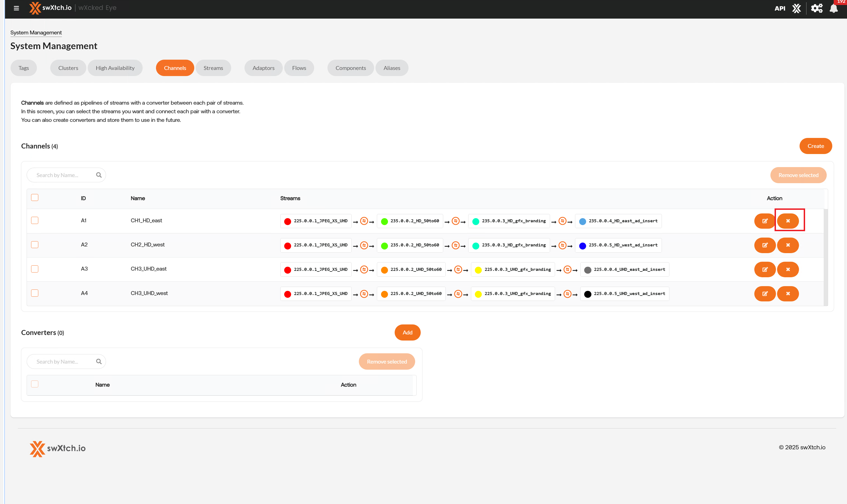
Task: Click red swatch of 225.0.0.1_JPEG_XS_UHD in A3
Action: [x=287, y=270]
